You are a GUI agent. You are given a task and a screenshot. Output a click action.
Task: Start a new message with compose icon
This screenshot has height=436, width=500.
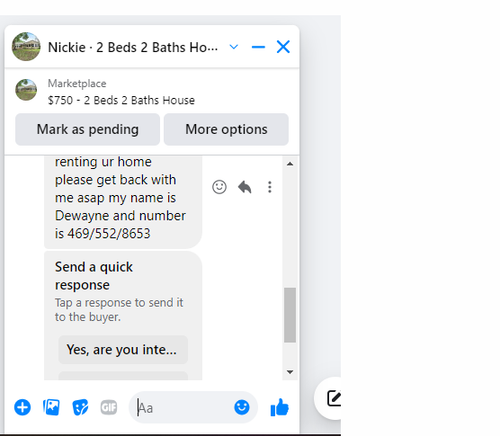[x=334, y=398]
